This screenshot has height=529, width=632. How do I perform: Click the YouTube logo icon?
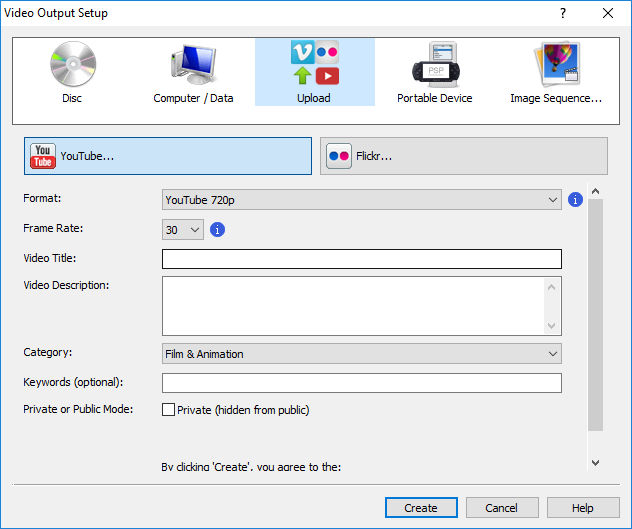(x=43, y=156)
